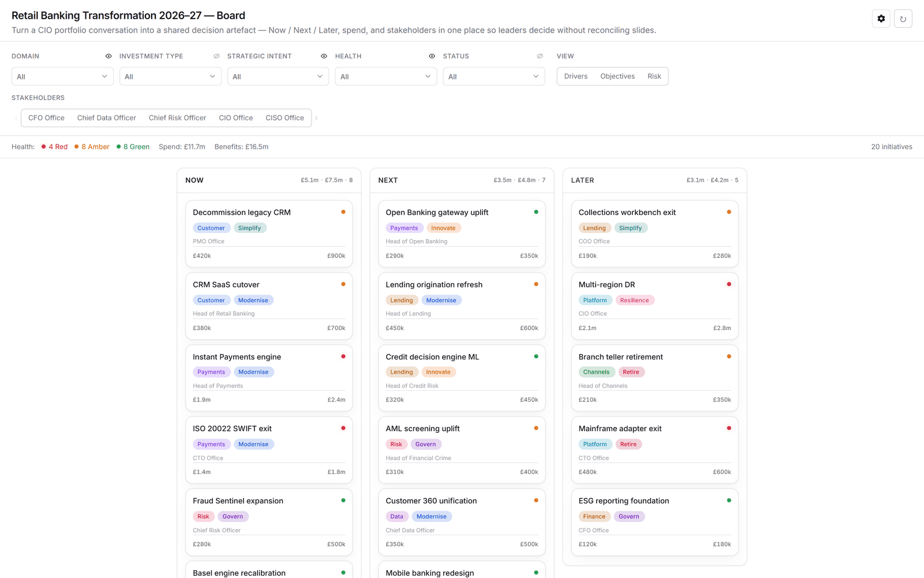
Task: Switch the view to Drivers
Action: 576,76
